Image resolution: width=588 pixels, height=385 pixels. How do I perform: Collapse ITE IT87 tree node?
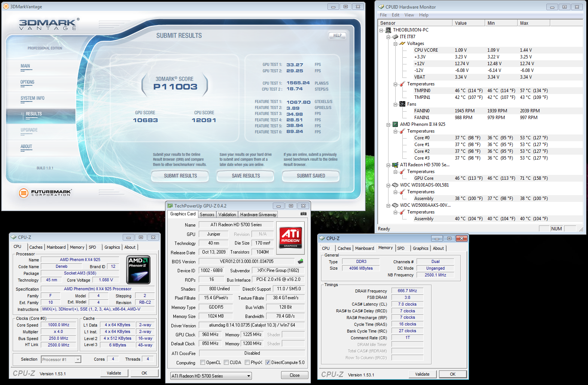[x=388, y=37]
